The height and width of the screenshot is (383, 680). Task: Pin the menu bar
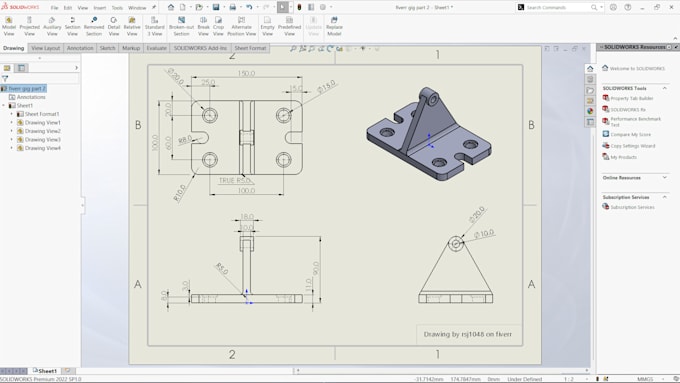[x=154, y=7]
